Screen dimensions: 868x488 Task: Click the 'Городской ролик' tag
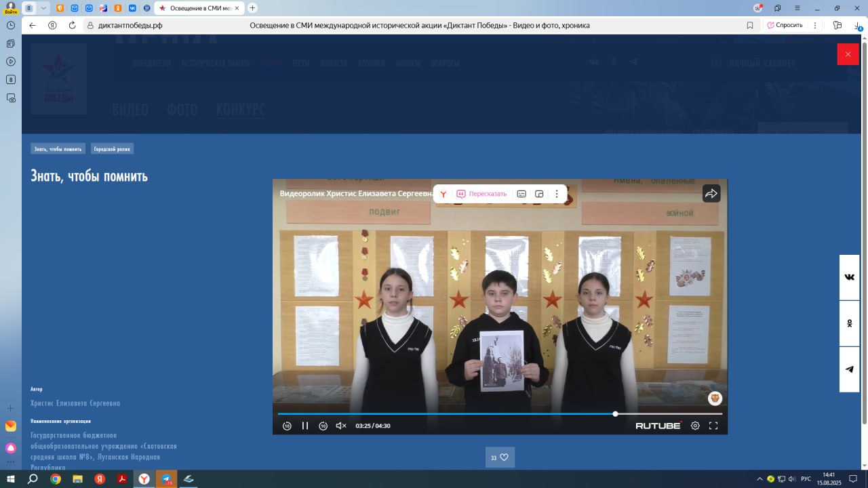pyautogui.click(x=113, y=149)
